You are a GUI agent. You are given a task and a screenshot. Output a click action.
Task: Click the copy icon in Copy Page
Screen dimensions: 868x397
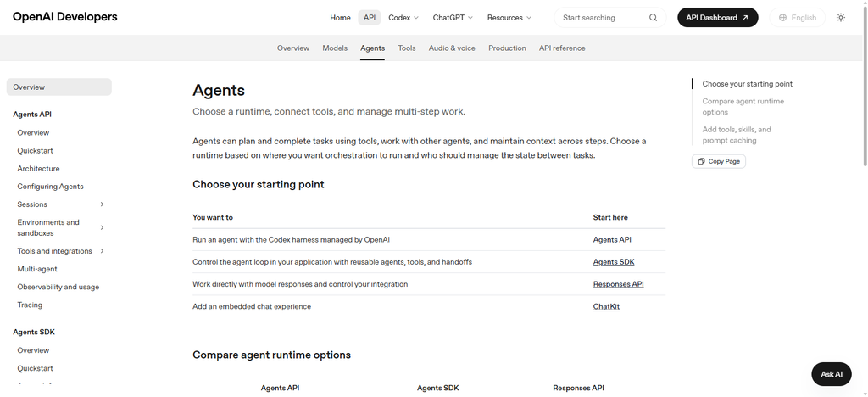pyautogui.click(x=701, y=162)
